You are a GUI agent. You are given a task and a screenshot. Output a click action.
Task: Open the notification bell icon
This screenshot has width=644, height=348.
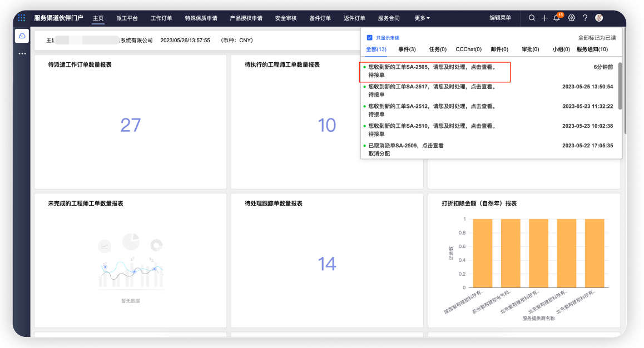tap(557, 18)
